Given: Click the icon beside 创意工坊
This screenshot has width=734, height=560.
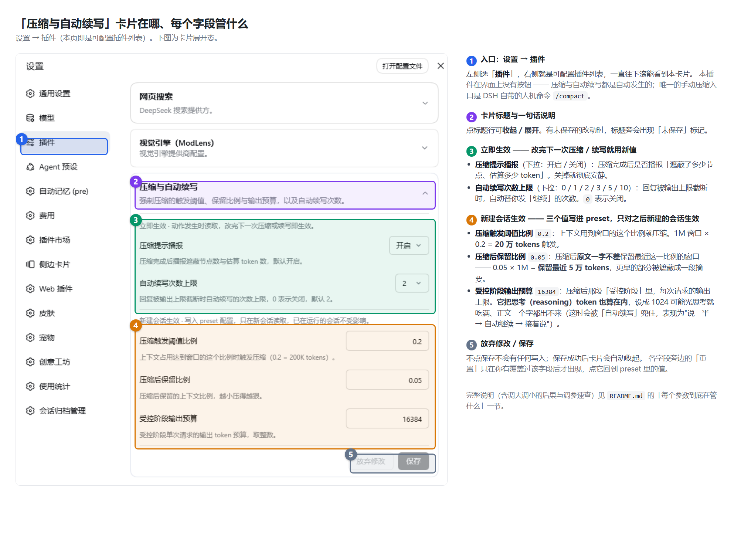Looking at the screenshot, I should pos(30,362).
